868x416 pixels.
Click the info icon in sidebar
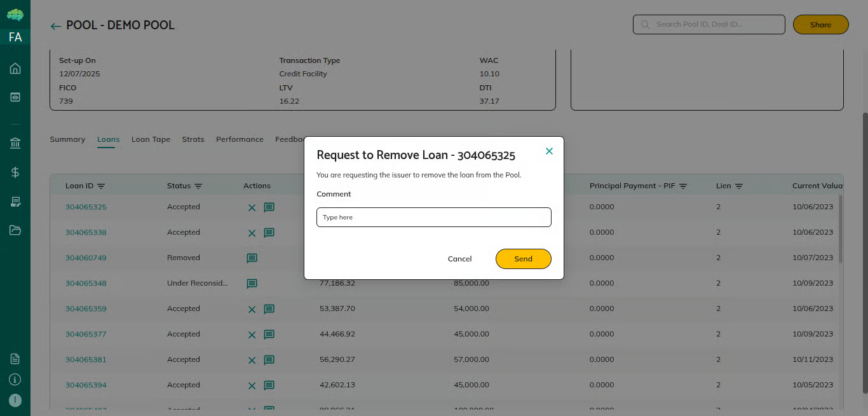coord(15,380)
